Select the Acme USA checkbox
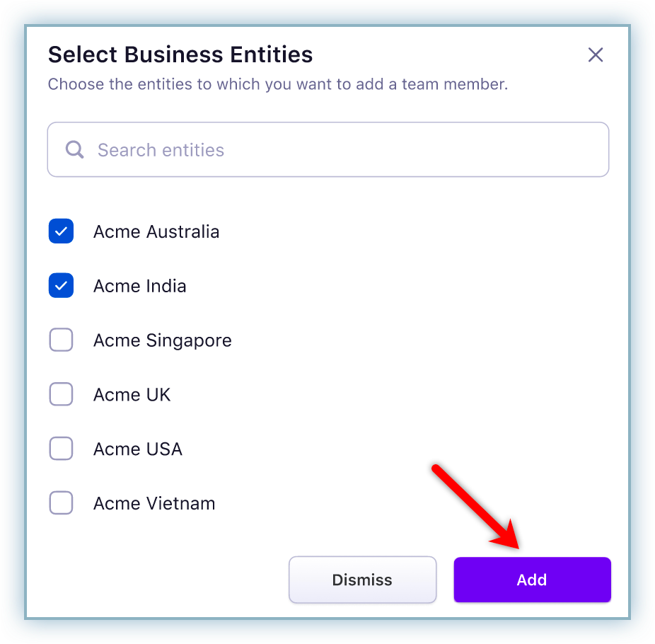 tap(61, 449)
